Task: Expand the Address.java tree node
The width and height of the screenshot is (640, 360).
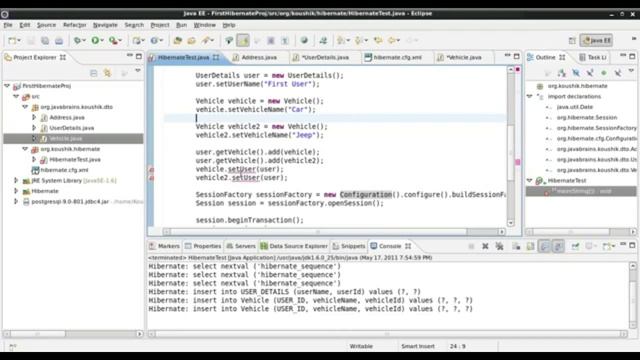Action: [x=34, y=118]
